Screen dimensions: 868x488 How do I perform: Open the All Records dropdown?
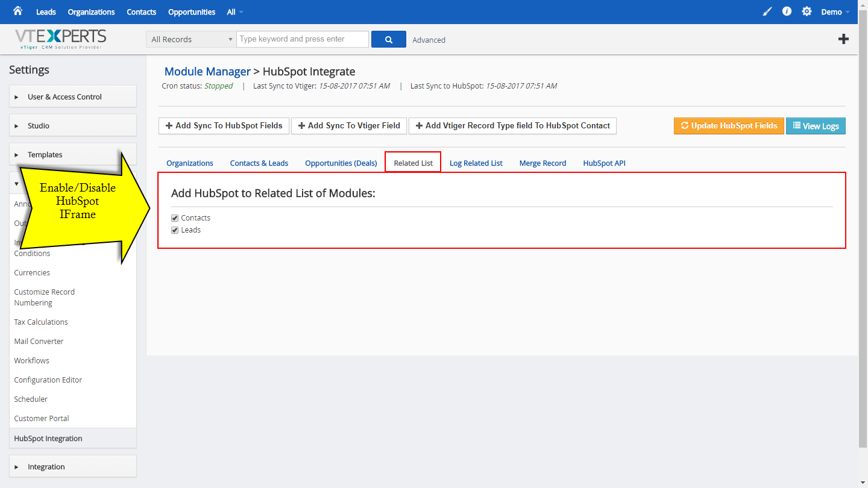[191, 39]
